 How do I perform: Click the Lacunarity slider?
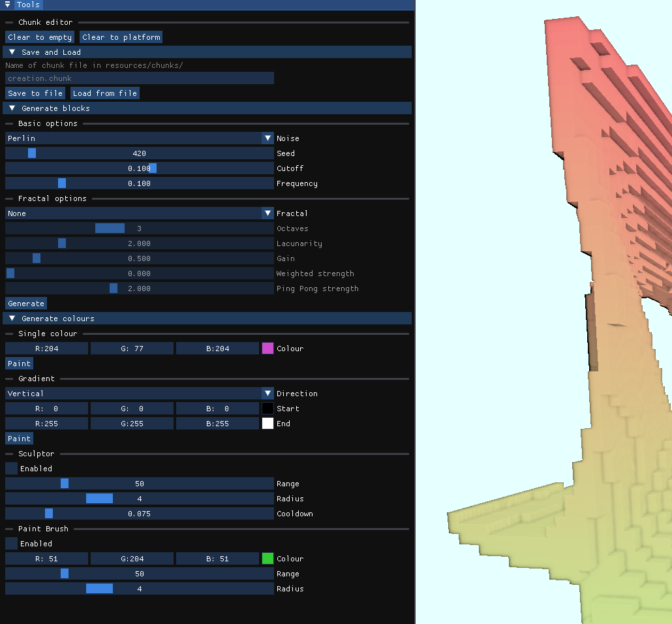click(x=139, y=243)
